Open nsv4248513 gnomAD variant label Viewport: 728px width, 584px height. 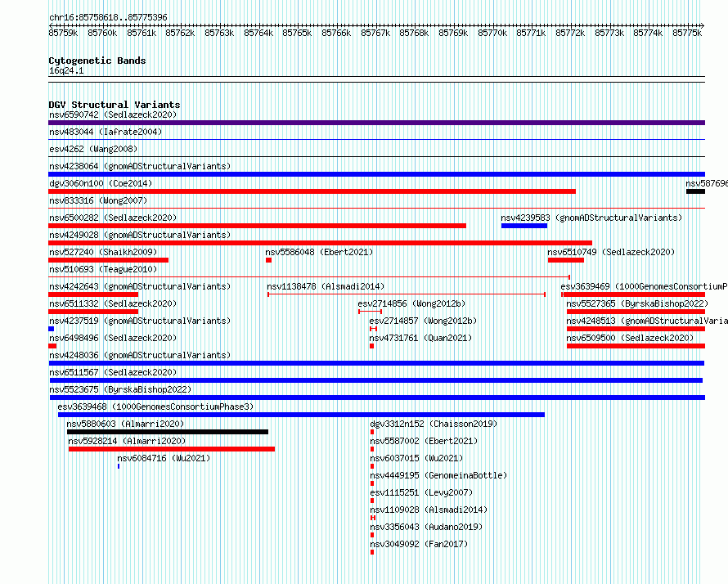(647, 321)
